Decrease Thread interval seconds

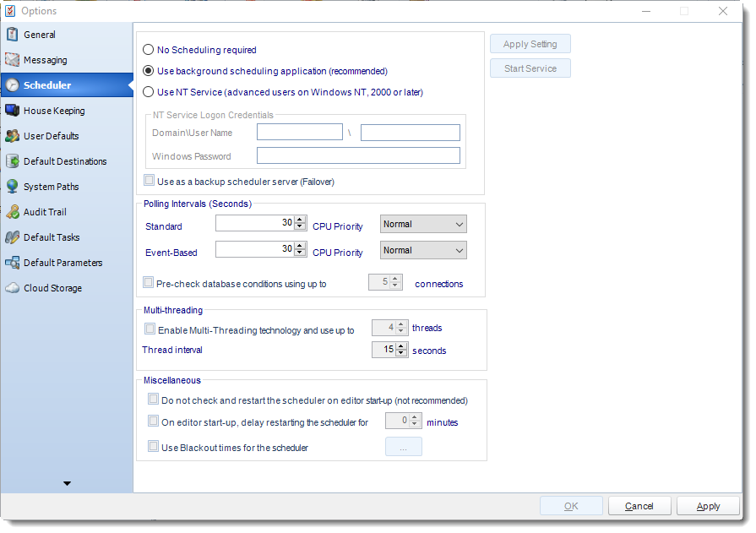click(401, 352)
